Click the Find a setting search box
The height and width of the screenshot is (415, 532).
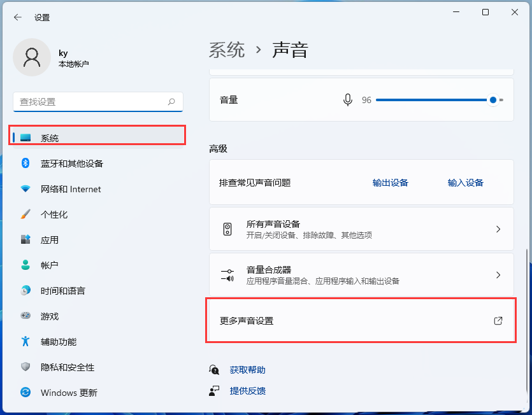coord(89,102)
